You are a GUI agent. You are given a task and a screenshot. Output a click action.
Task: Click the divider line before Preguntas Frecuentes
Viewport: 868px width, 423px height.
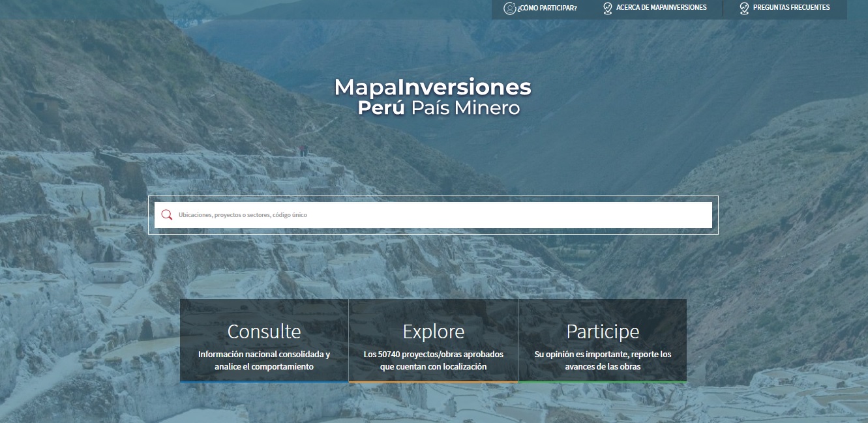click(723, 8)
